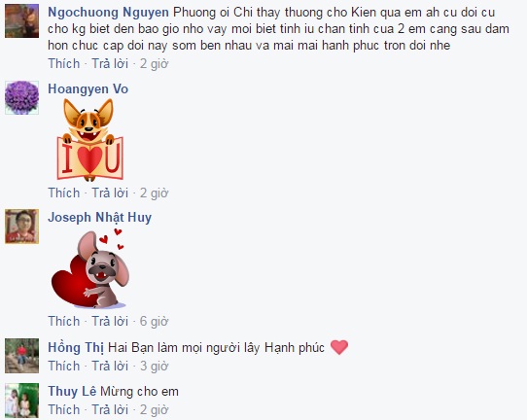The image size is (527, 420).
Task: Reply to Ngochuong Nguyen's comment with Trả lời
Action: 110,63
